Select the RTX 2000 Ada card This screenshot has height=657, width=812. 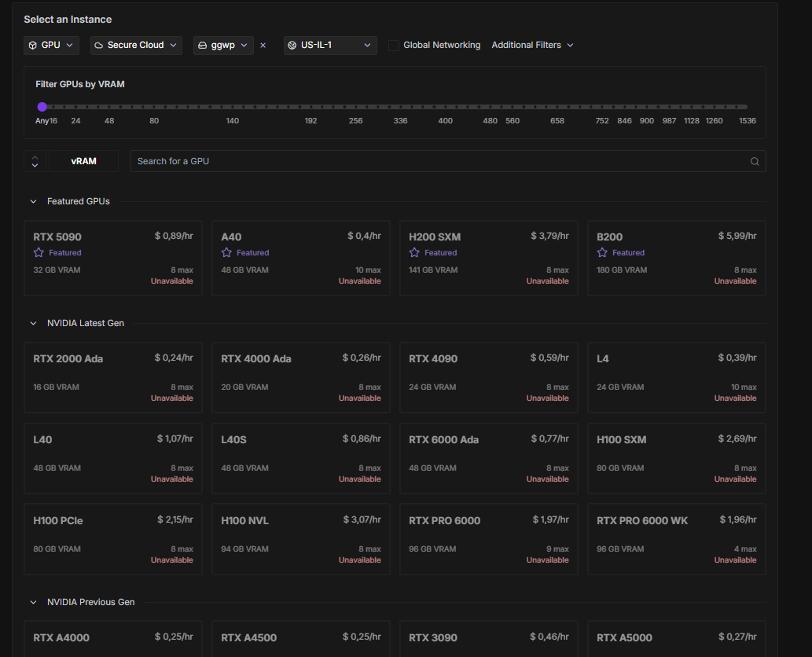click(113, 377)
